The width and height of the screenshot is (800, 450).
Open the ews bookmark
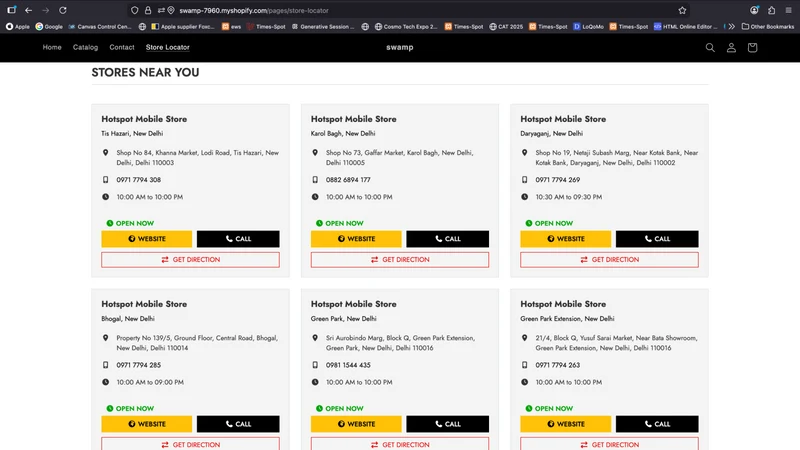[x=232, y=27]
